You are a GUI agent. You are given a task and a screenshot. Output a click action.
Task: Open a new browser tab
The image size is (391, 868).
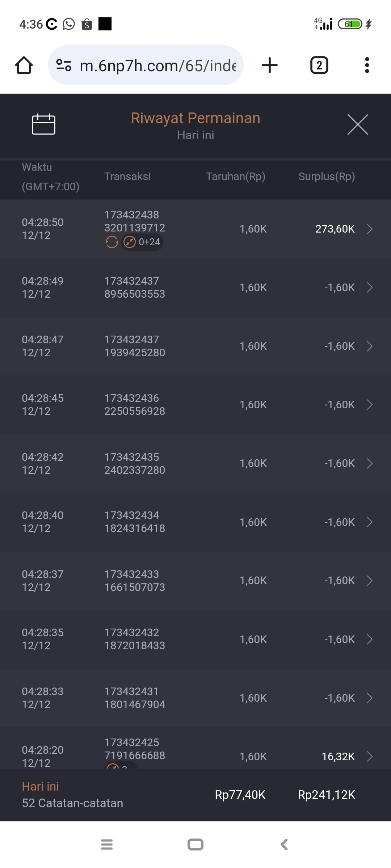coord(269,65)
